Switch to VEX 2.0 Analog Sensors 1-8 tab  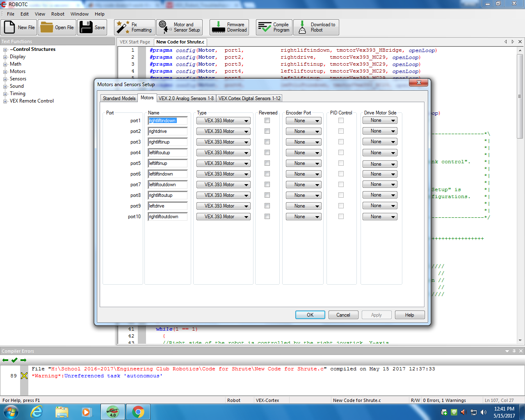point(186,98)
